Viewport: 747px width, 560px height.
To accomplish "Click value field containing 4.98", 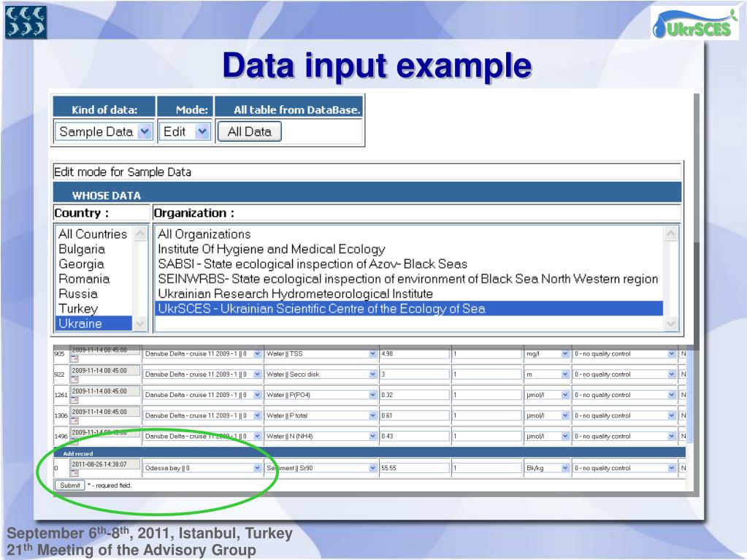I will tap(415, 354).
